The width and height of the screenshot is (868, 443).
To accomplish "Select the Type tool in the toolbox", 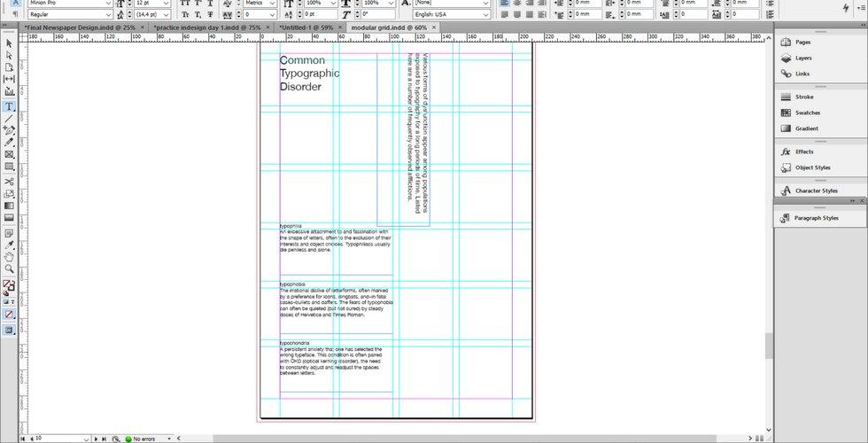I will 9,105.
